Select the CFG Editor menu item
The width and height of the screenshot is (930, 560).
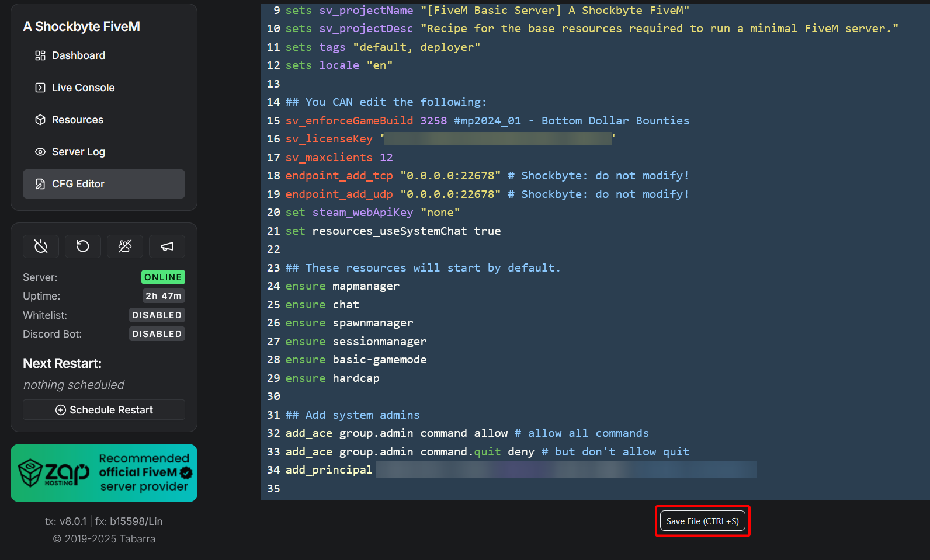pyautogui.click(x=103, y=184)
